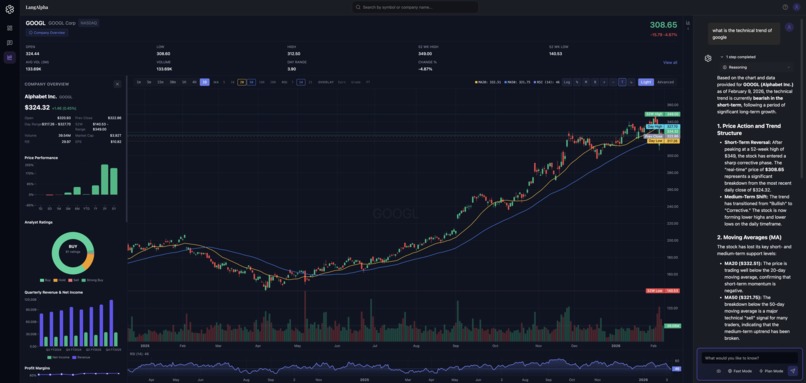
Task: Close the Company Overview panel
Action: point(117,84)
